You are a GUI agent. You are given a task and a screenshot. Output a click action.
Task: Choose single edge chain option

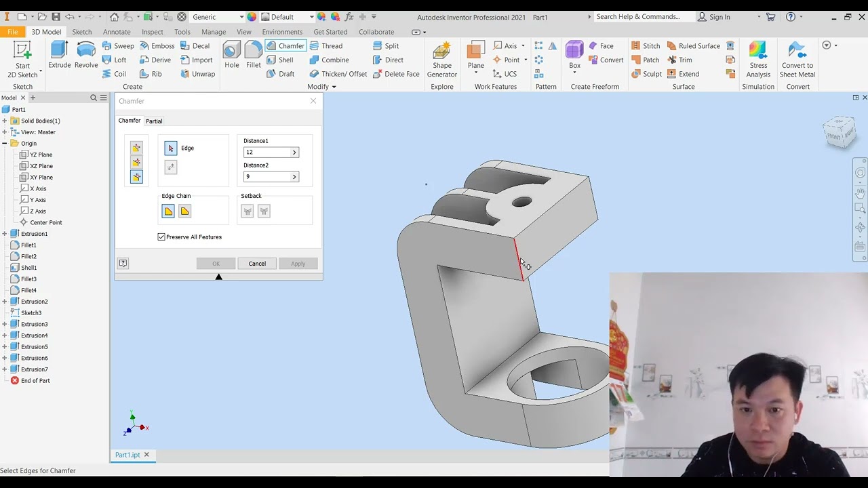184,211
